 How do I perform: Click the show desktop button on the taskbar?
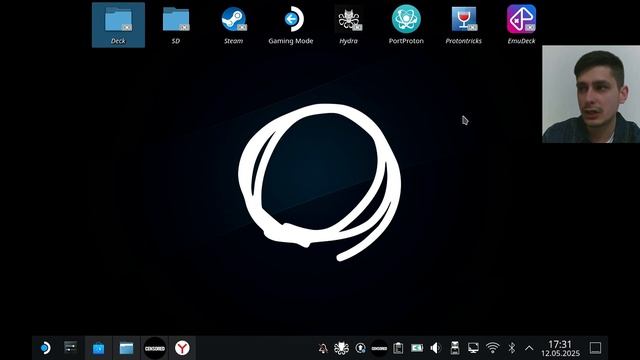(x=596, y=348)
